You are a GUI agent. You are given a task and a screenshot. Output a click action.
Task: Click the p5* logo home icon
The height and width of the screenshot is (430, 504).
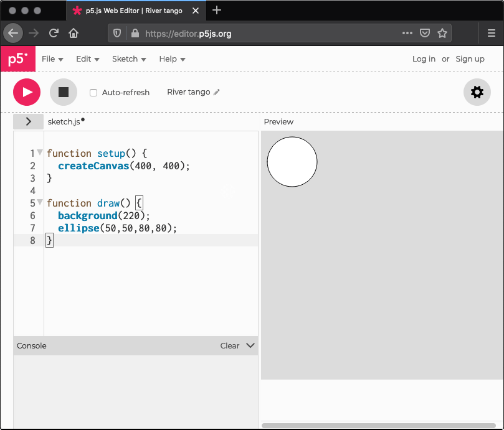tap(18, 58)
